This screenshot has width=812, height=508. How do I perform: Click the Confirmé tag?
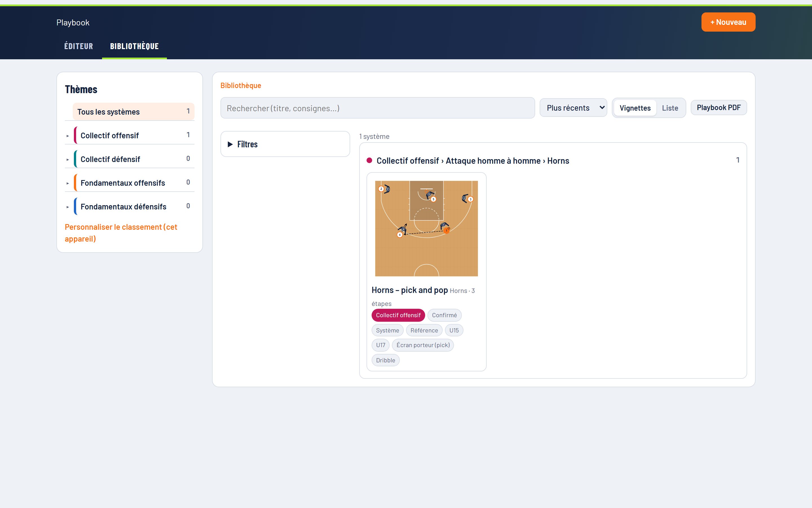pos(444,315)
